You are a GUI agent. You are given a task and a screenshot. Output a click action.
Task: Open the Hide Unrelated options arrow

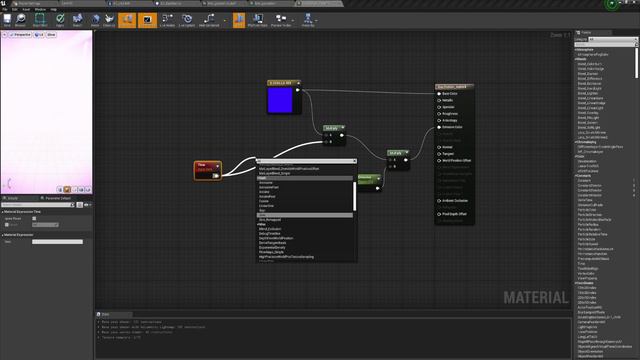224,20
